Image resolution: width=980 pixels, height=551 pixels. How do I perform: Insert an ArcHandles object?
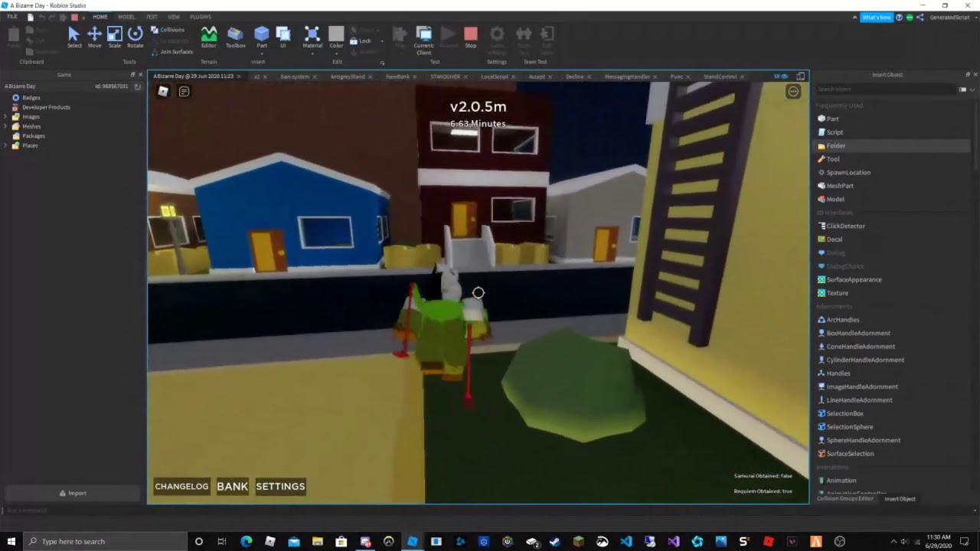pos(838,320)
